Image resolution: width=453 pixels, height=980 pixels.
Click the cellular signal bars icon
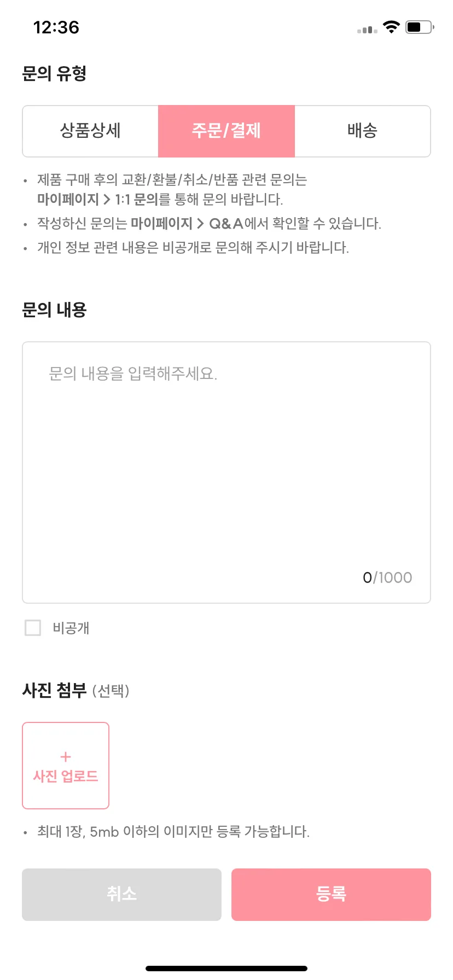[367, 30]
